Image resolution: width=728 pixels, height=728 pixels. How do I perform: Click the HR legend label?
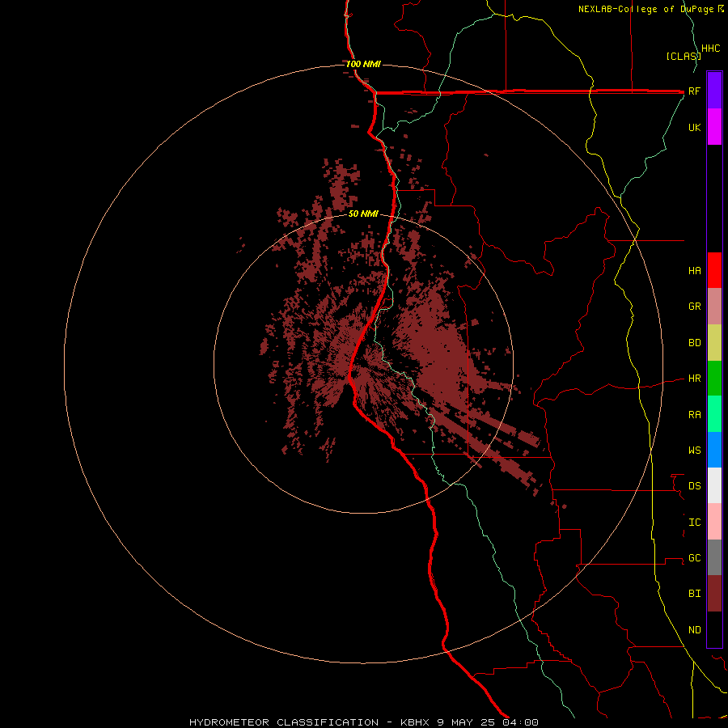(x=694, y=379)
